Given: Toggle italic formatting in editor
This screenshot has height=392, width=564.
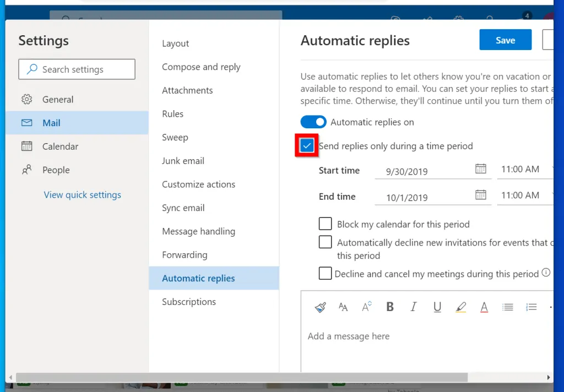Looking at the screenshot, I should pos(414,307).
